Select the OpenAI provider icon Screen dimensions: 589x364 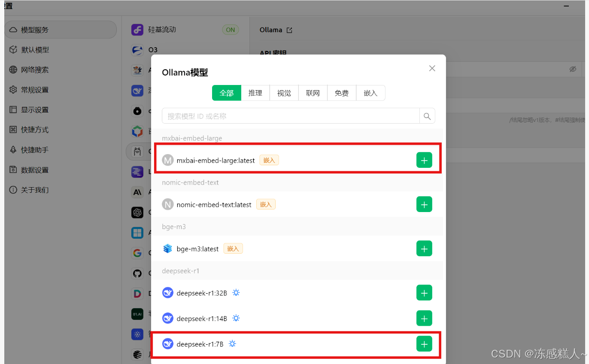click(x=137, y=212)
